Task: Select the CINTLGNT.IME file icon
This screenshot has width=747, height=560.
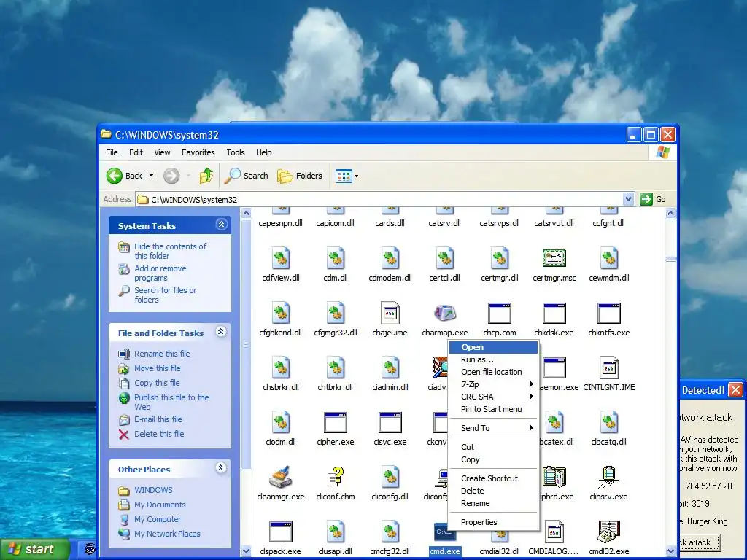Action: pos(609,367)
